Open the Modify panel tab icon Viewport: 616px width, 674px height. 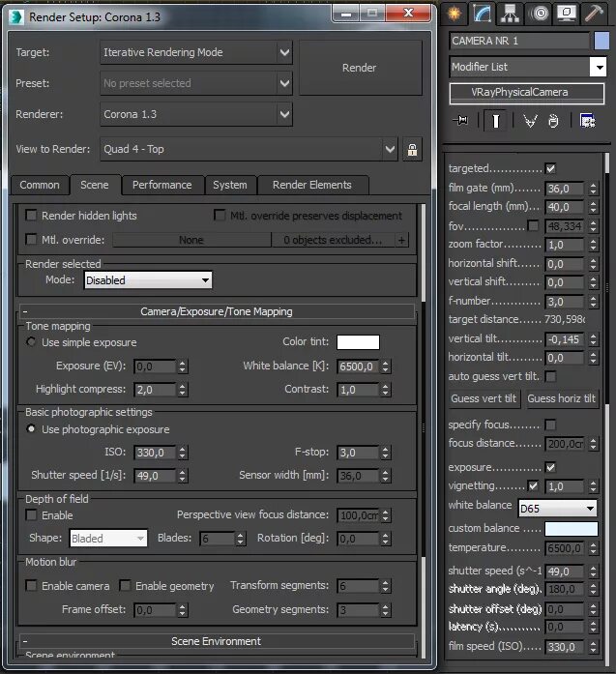(x=482, y=14)
